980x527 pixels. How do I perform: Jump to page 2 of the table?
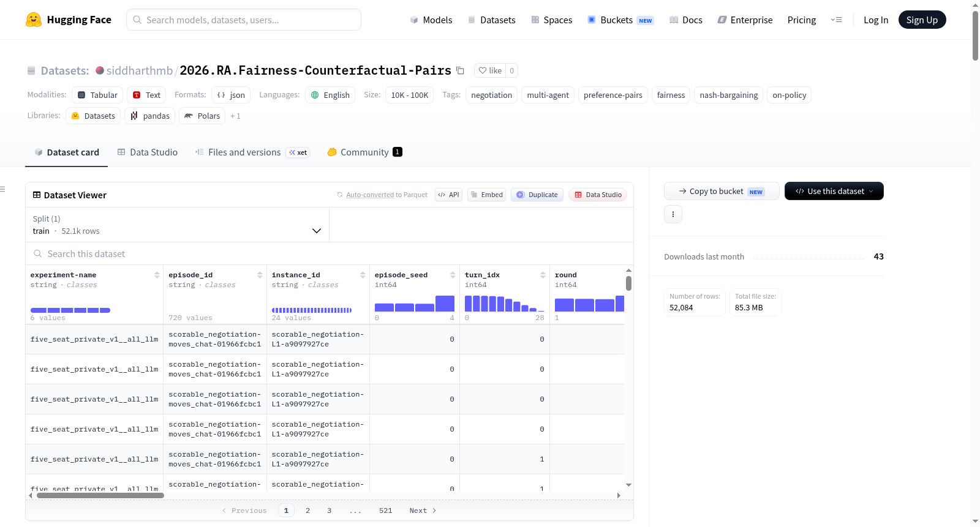click(307, 510)
